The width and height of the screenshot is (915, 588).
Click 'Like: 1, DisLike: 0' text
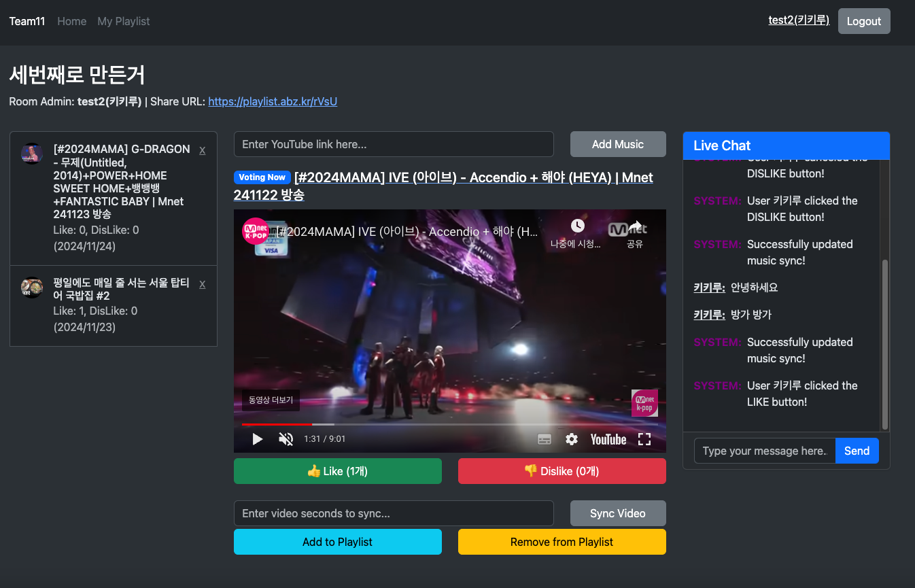coord(95,311)
